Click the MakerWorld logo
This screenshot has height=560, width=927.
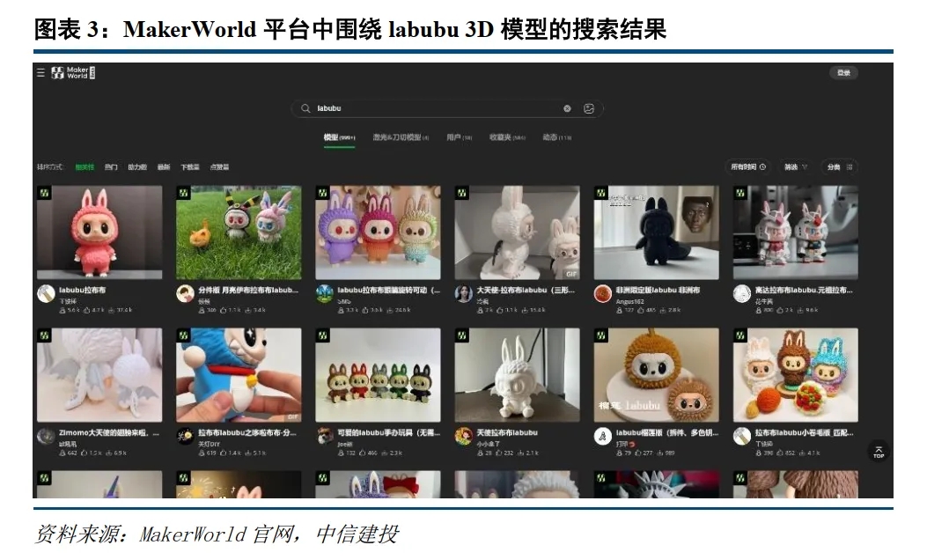tap(72, 73)
